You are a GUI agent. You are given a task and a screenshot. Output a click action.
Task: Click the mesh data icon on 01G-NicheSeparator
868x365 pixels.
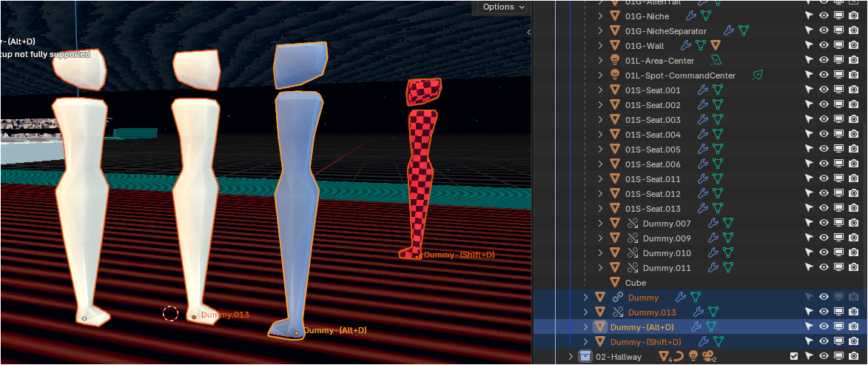[744, 31]
